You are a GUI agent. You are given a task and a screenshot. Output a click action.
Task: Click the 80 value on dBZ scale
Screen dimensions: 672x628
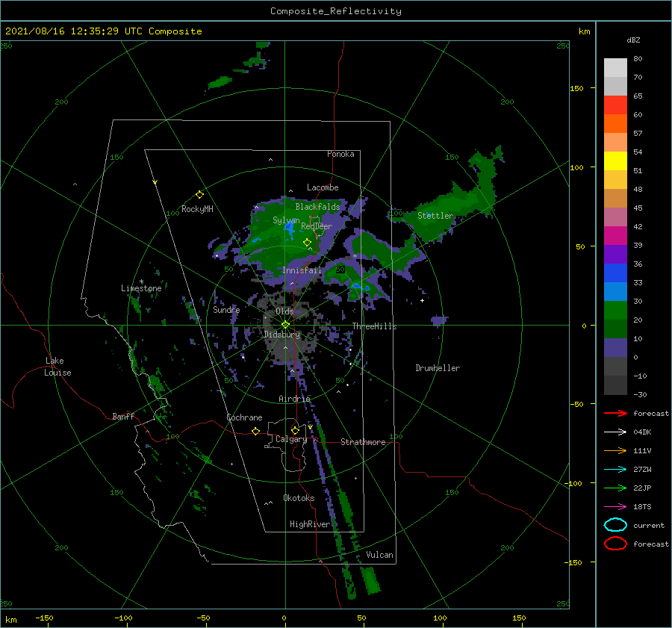638,59
